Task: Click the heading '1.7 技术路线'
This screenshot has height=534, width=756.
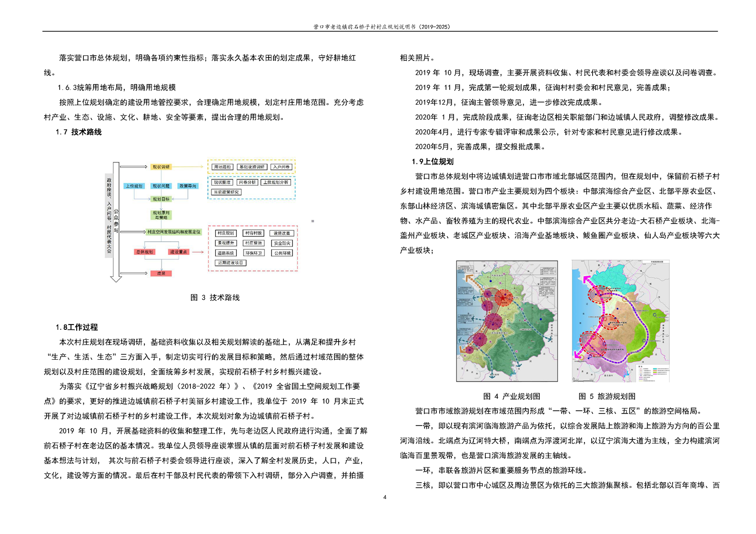Action: (79, 132)
